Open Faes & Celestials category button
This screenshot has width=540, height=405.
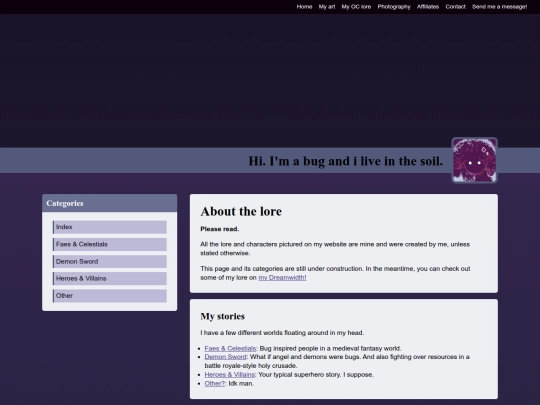click(x=110, y=244)
